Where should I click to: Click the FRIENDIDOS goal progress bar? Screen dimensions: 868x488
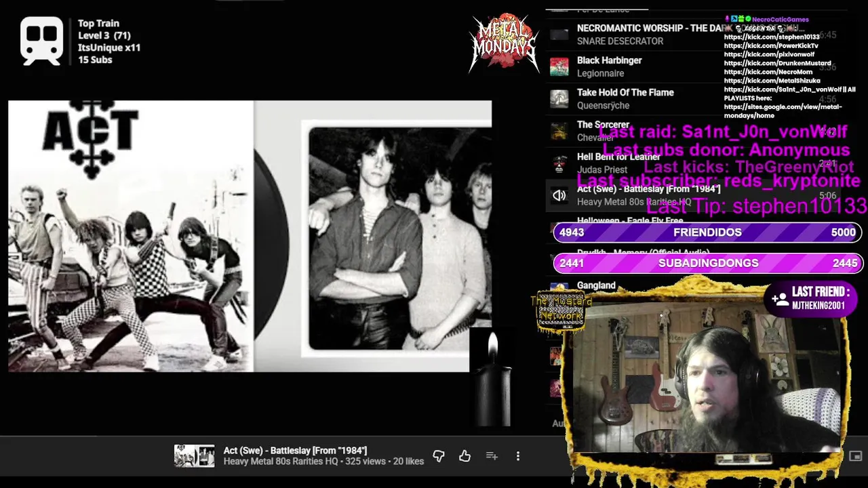(708, 232)
